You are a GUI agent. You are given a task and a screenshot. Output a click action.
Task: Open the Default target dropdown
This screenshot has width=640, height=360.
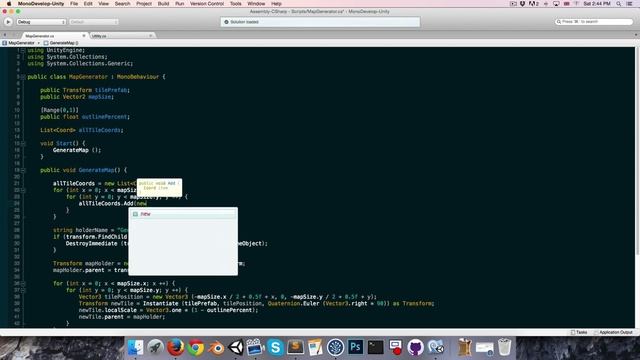[93, 22]
